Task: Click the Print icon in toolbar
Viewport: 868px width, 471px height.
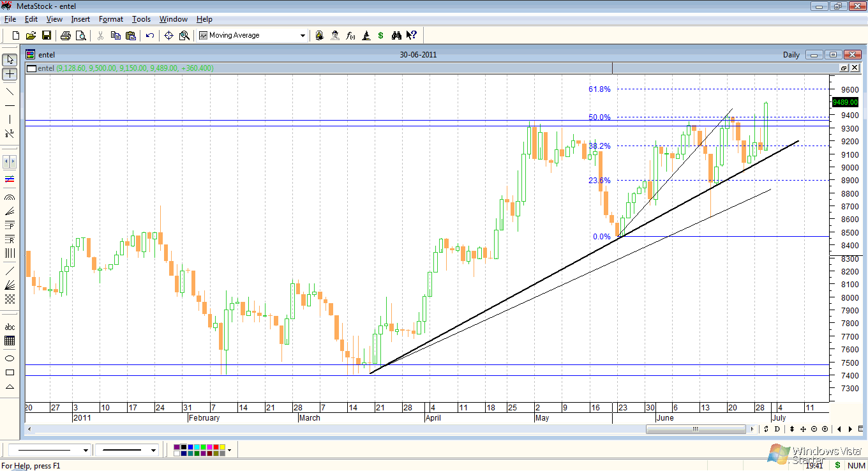Action: 65,36
